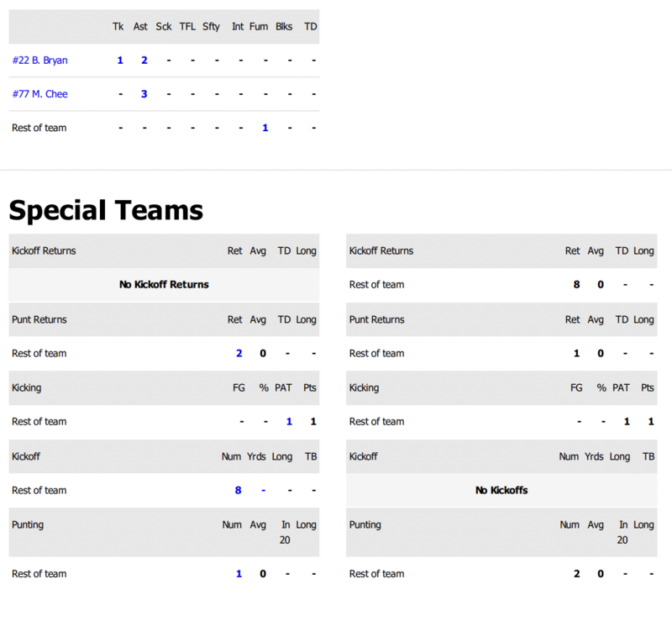The image size is (672, 632).
Task: Click the Kicking header in the right table
Action: 364,388
